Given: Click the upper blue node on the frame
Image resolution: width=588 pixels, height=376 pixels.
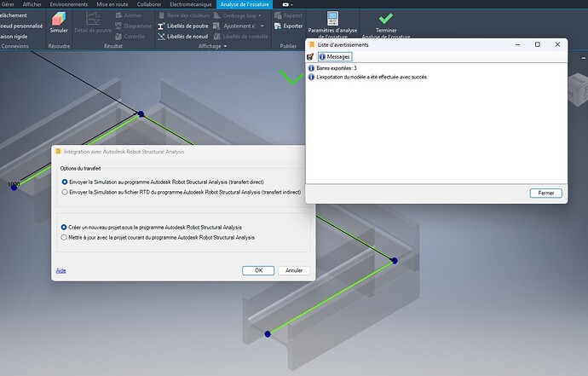Looking at the screenshot, I should coord(141,113).
